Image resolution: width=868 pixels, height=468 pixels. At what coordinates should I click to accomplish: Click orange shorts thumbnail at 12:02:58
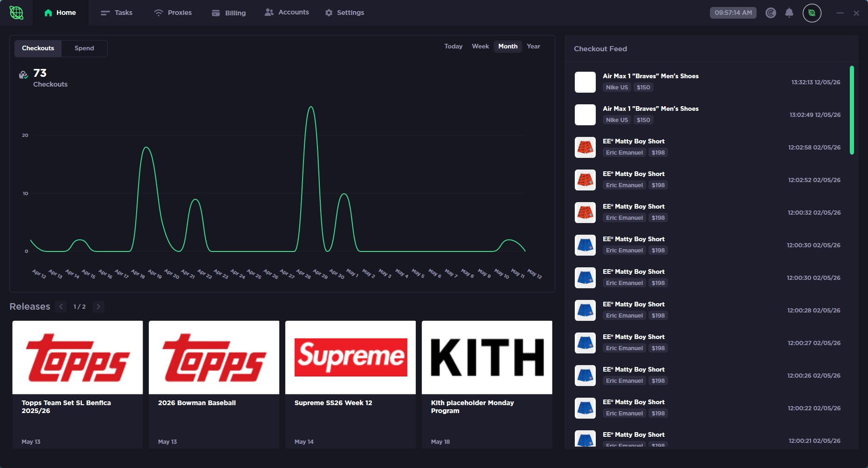pos(585,148)
